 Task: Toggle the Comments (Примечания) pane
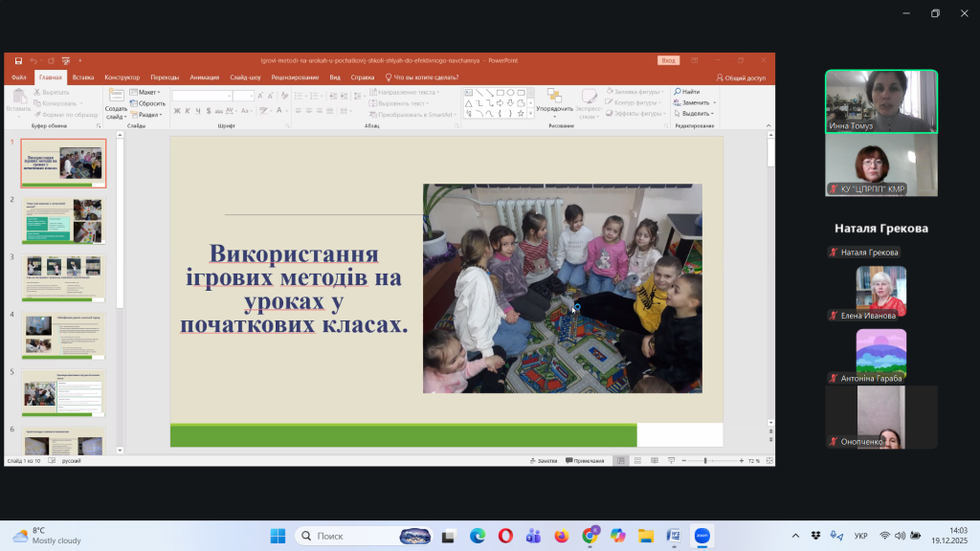coord(585,460)
